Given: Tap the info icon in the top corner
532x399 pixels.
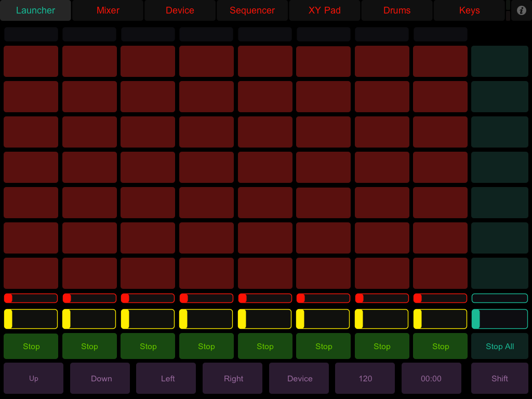Looking at the screenshot, I should pos(521,10).
